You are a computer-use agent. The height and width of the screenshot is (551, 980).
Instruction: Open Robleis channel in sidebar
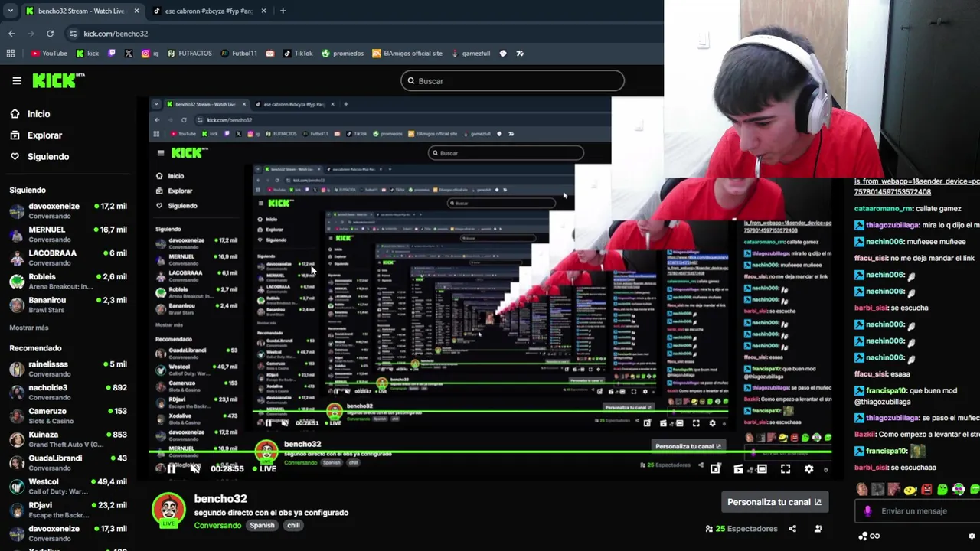pos(68,282)
